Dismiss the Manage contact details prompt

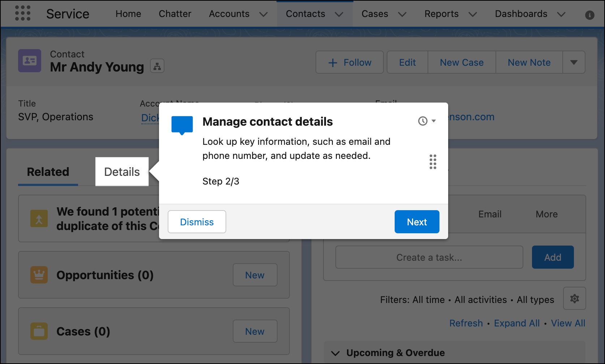point(197,222)
